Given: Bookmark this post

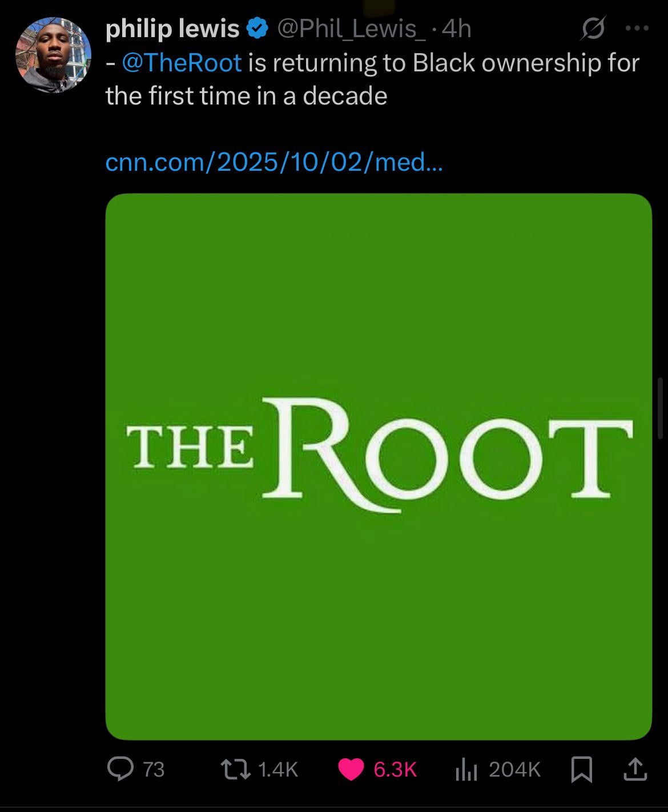Looking at the screenshot, I should (581, 770).
